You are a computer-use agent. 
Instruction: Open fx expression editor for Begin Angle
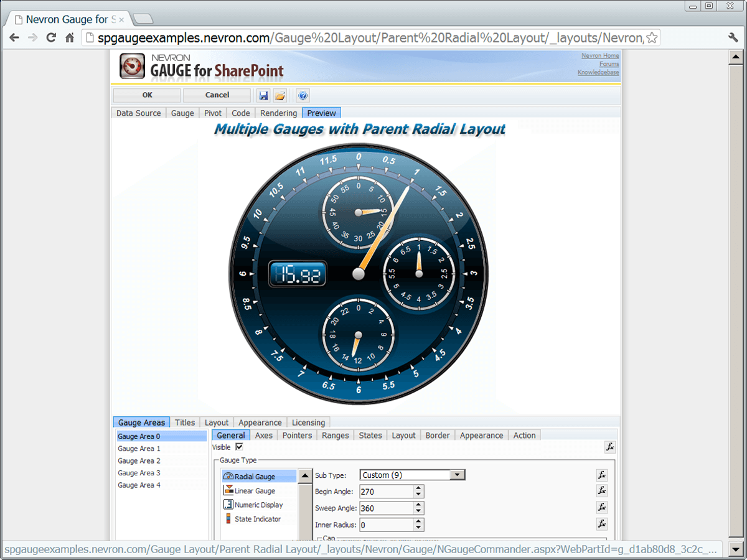click(x=601, y=491)
